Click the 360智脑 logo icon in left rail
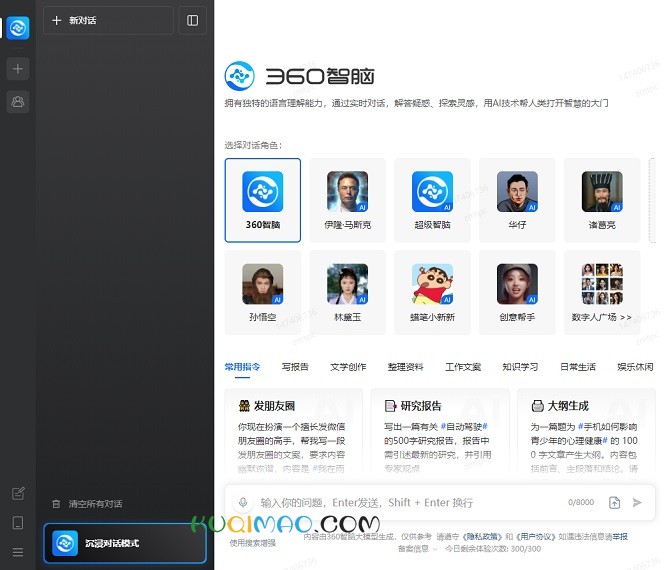 (x=18, y=28)
